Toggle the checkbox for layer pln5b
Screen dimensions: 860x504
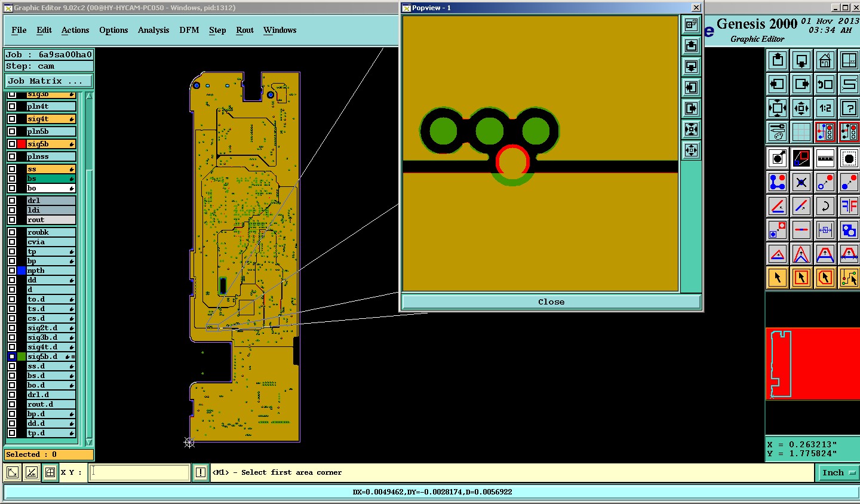[12, 131]
